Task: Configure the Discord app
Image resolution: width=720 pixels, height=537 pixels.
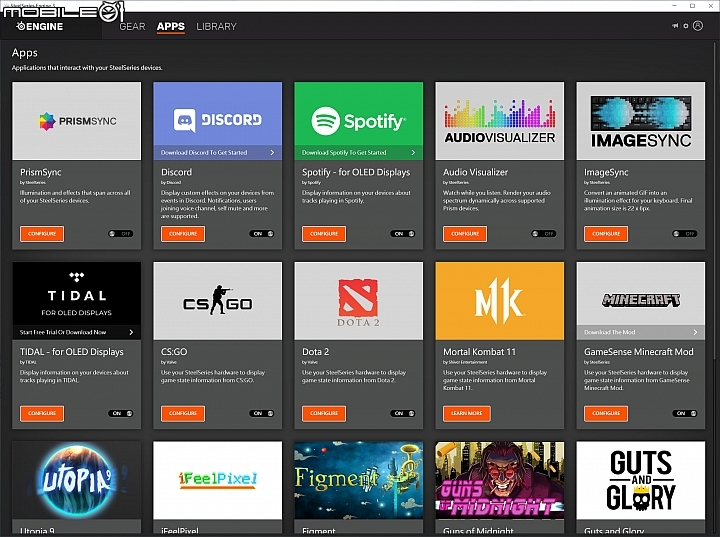Action: pos(183,234)
